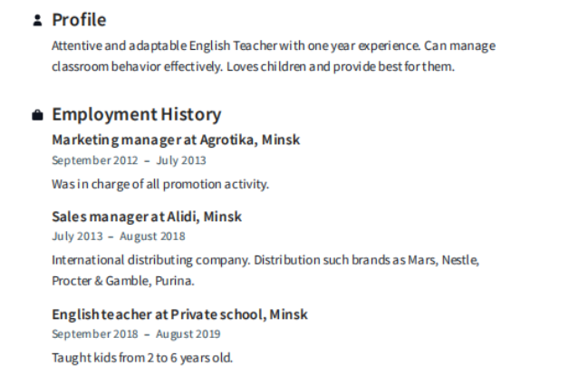588x376 pixels.
Task: Click the word 'Alidi' in the job title
Action: (x=182, y=217)
